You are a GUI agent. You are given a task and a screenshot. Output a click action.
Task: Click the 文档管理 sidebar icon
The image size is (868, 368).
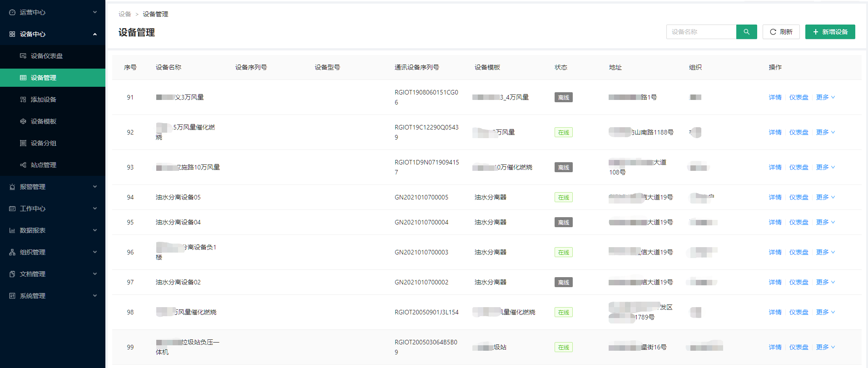click(x=12, y=274)
